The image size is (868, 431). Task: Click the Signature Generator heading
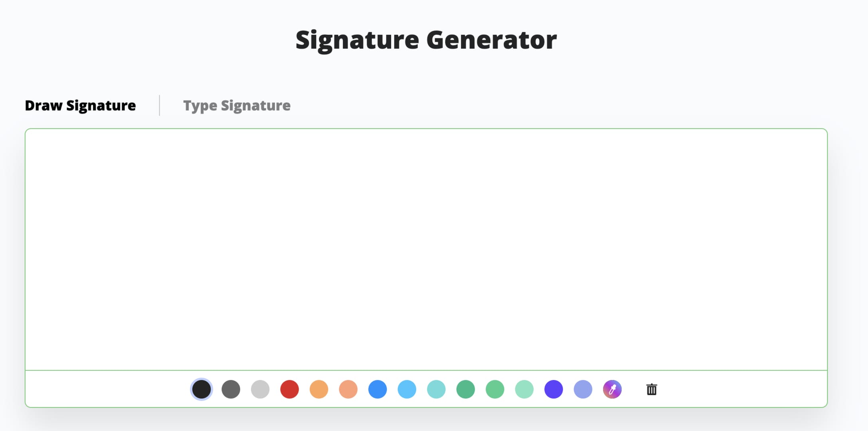click(x=426, y=40)
